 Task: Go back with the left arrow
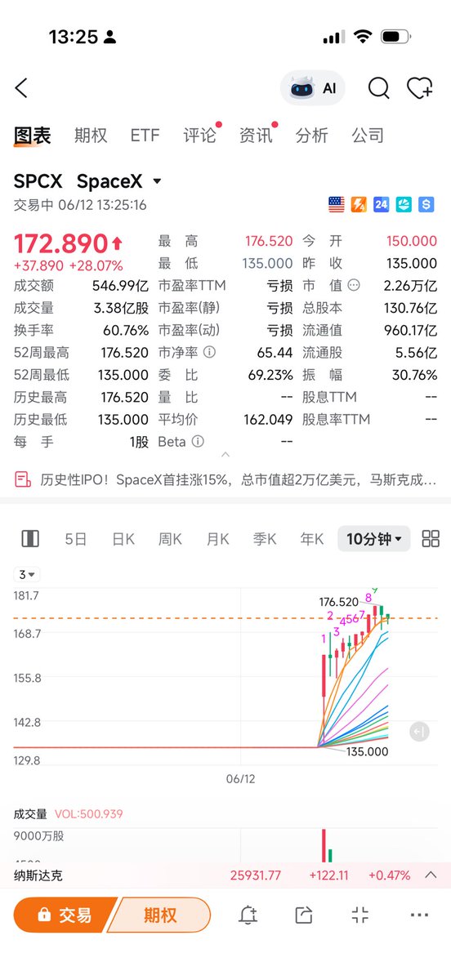[x=21, y=88]
